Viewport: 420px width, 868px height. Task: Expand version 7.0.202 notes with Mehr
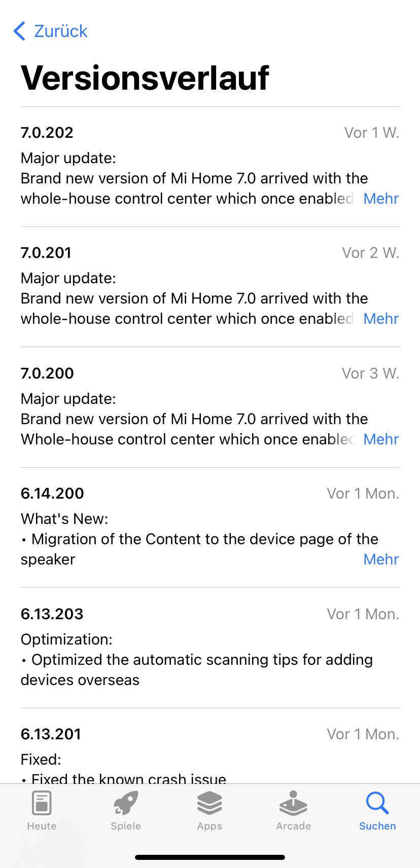(x=381, y=199)
